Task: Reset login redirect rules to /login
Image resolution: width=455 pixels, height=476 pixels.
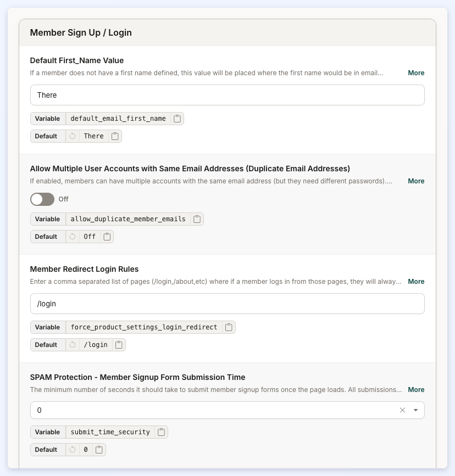Action: [x=73, y=345]
